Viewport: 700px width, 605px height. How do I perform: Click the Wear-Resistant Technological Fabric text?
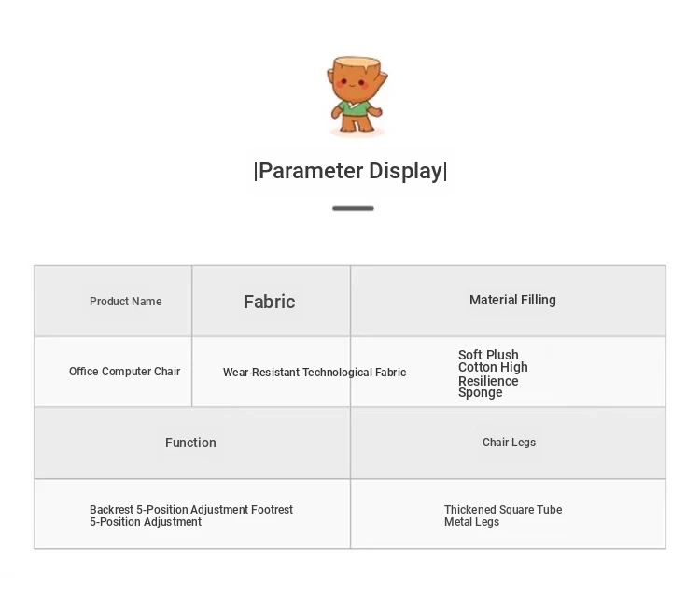(x=314, y=373)
